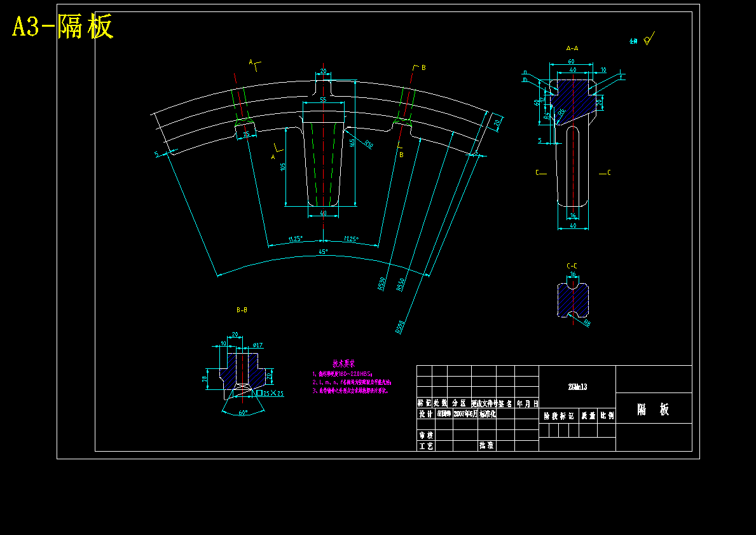The image size is (756, 535).
Task: Click the "批准" approval cell
Action: pos(487,446)
